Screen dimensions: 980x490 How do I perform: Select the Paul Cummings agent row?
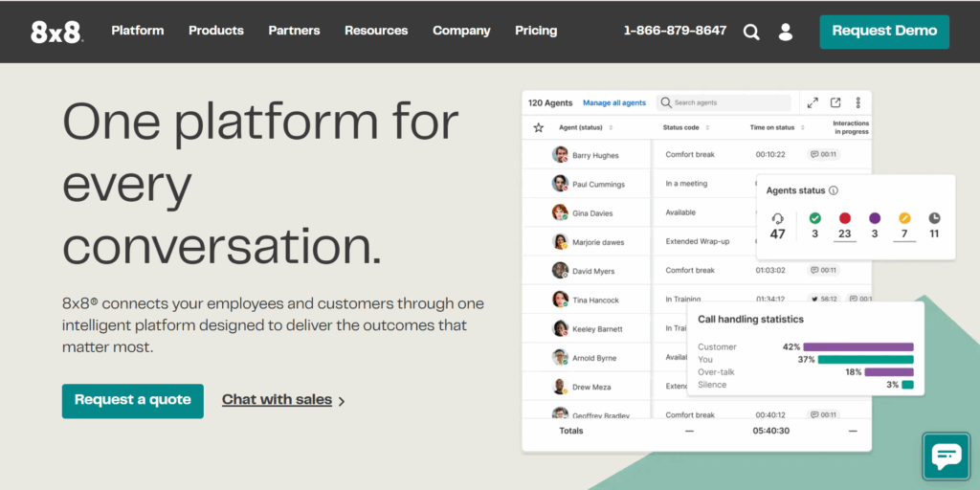697,184
